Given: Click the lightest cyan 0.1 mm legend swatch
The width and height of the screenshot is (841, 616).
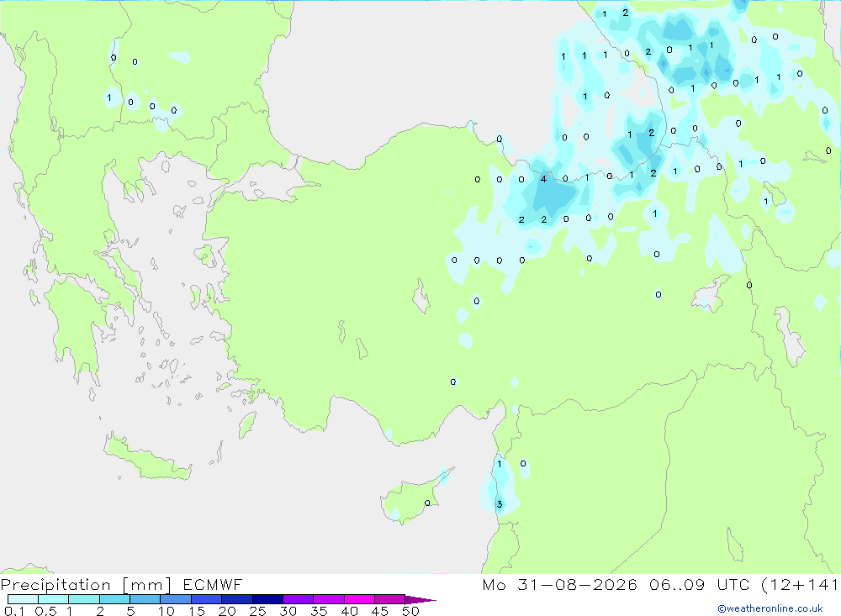Looking at the screenshot, I should (23, 599).
